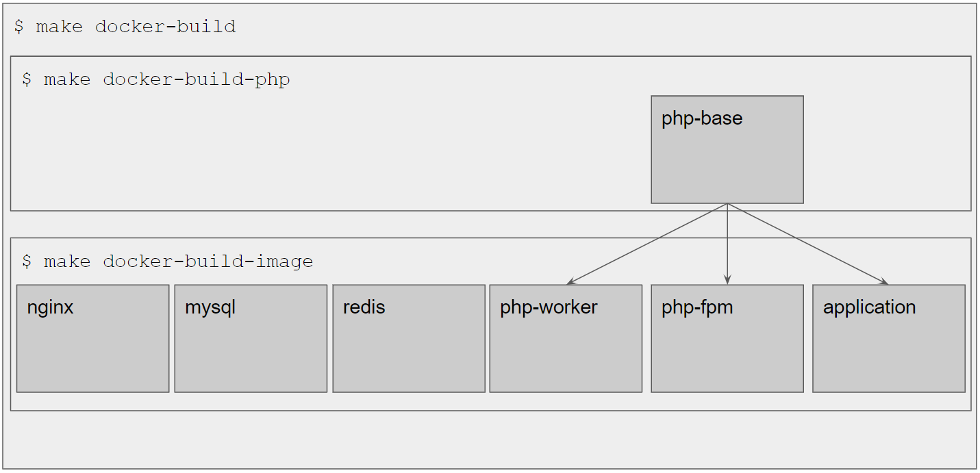Click the arrowhead pointing to application
Image resolution: width=980 pixels, height=473 pixels.
coord(885,282)
